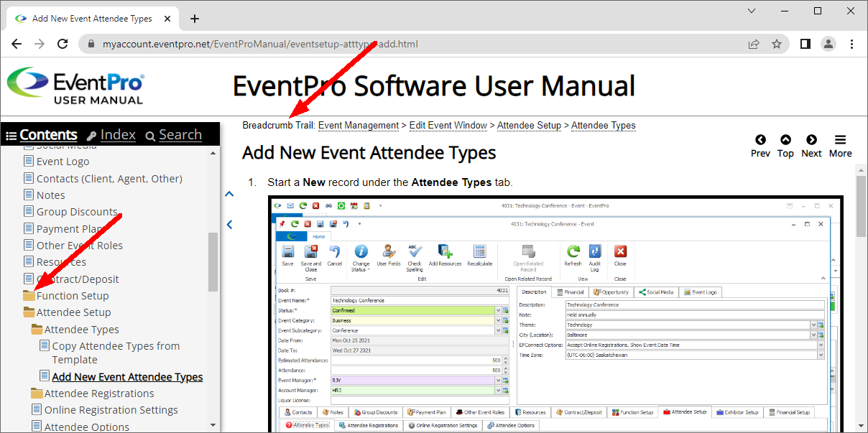Open the Chrome three-dot menu
This screenshot has width=868, height=433.
pos(851,44)
